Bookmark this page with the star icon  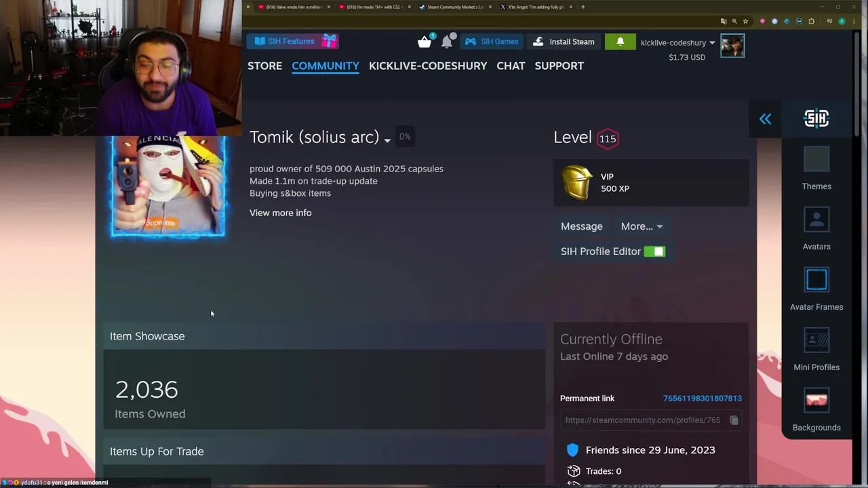pyautogui.click(x=745, y=21)
